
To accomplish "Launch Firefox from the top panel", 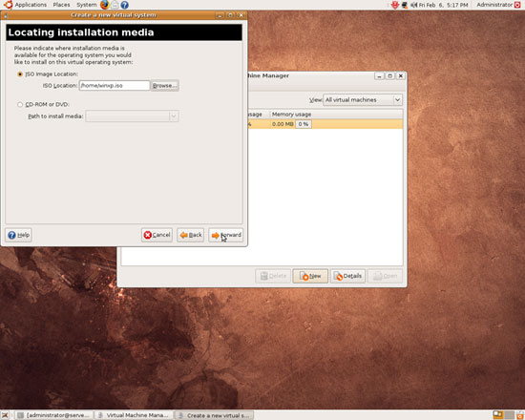I will point(105,5).
